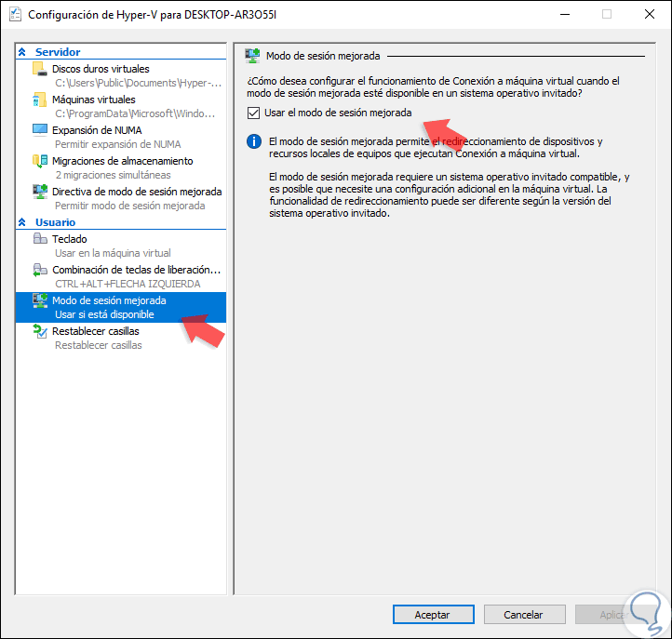Click the Directiva de modo de sesión mejorada icon

click(x=40, y=192)
